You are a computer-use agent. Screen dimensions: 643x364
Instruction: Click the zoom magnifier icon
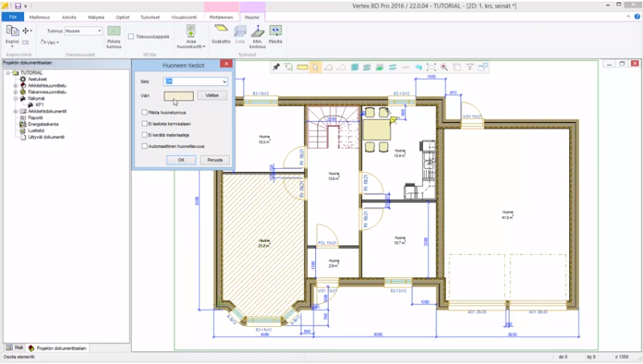pyautogui.click(x=444, y=67)
